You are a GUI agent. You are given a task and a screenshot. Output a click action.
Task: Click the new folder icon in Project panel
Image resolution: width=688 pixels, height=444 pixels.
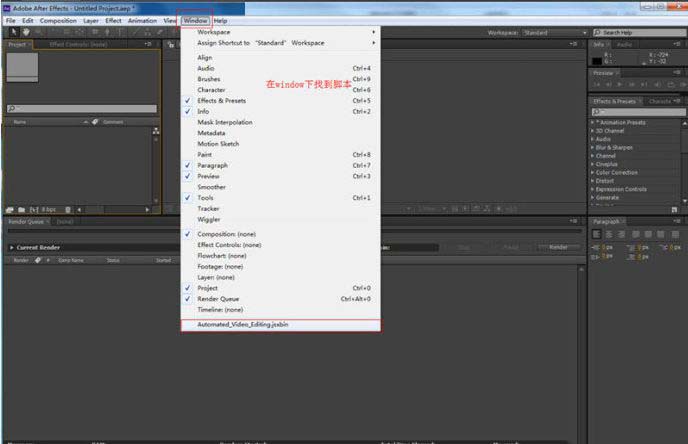click(x=20, y=209)
